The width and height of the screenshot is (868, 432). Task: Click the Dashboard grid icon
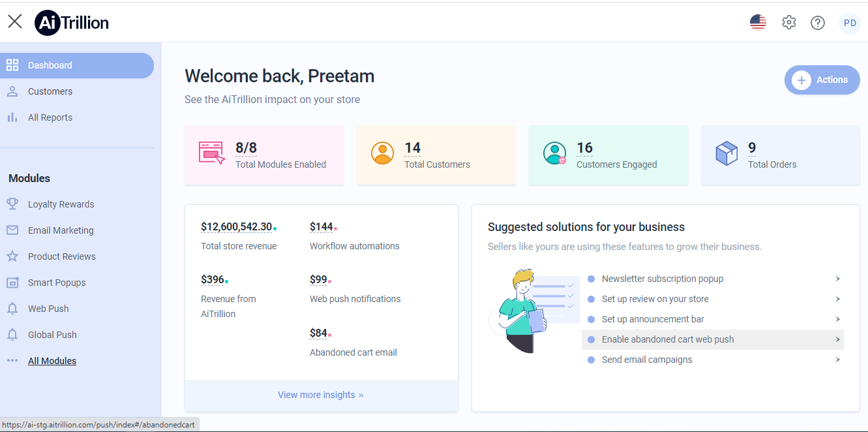[x=12, y=65]
